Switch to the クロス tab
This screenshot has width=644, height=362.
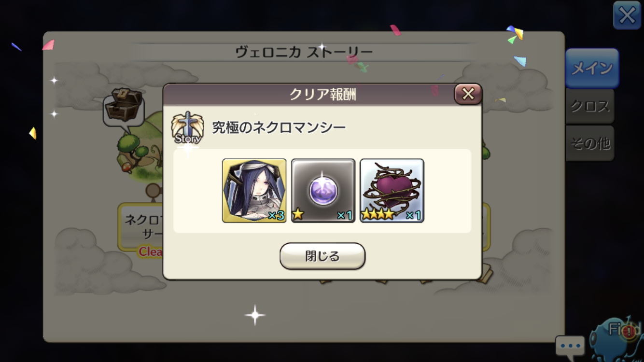coord(590,106)
